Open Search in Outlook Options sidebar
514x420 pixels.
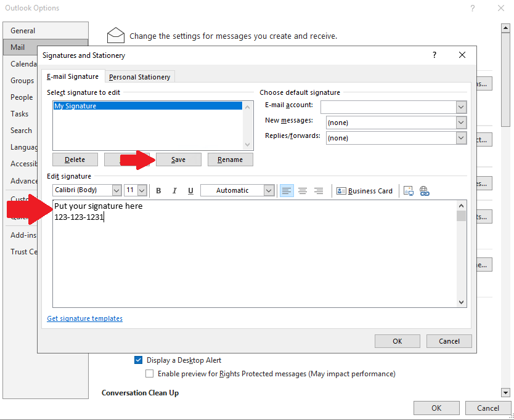[x=20, y=131]
